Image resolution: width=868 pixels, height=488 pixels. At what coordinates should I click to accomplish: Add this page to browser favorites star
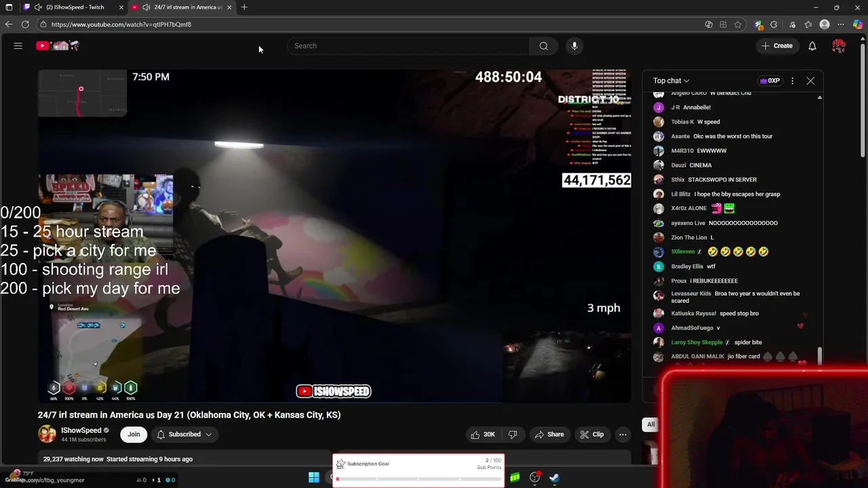click(x=738, y=24)
